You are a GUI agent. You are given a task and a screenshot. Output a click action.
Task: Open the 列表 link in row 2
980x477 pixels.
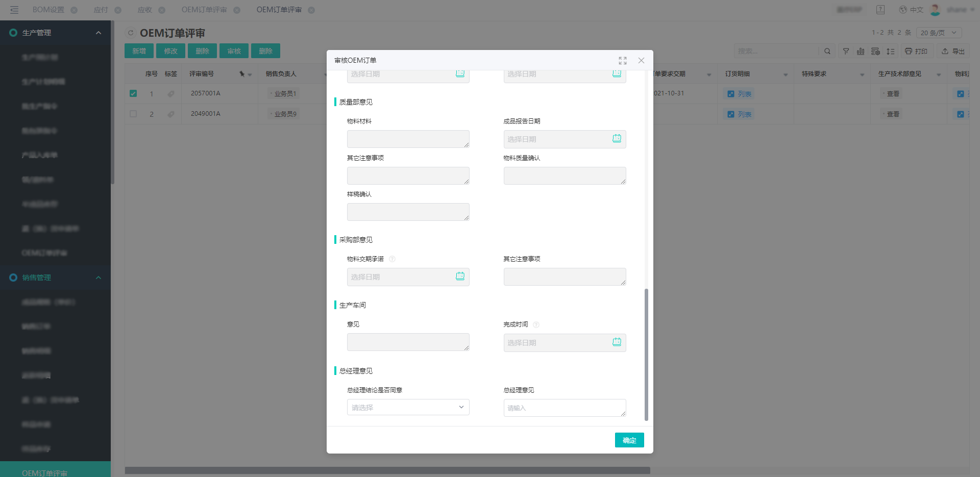click(739, 114)
